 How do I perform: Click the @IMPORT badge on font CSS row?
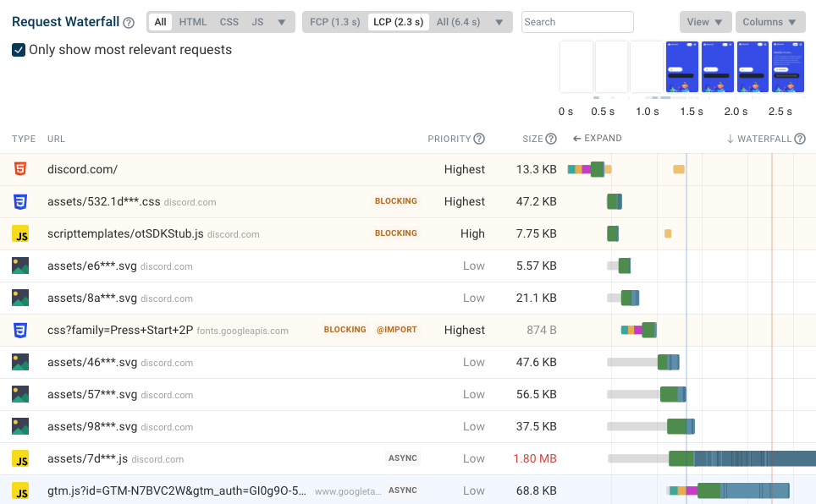(396, 329)
